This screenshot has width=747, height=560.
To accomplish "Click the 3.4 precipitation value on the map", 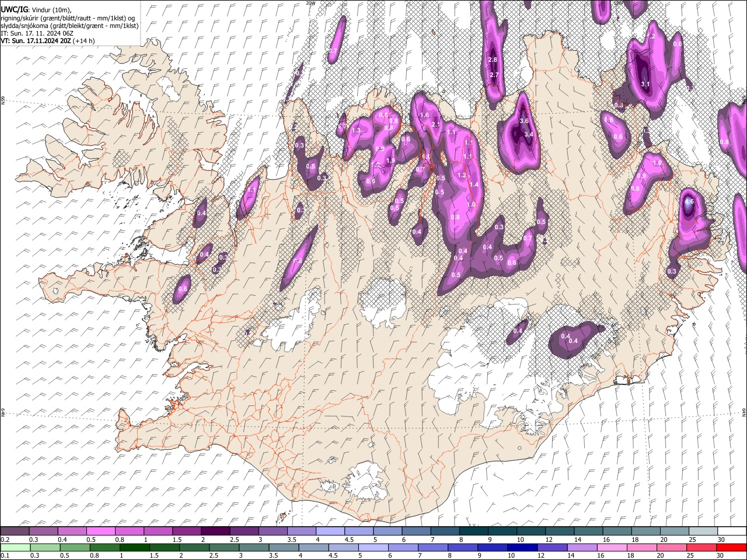I will click(x=529, y=134).
